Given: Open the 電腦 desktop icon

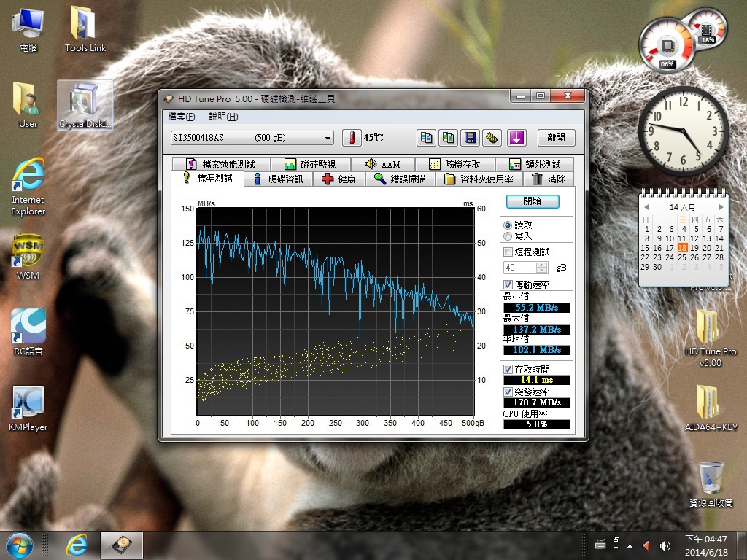Looking at the screenshot, I should click(x=28, y=29).
